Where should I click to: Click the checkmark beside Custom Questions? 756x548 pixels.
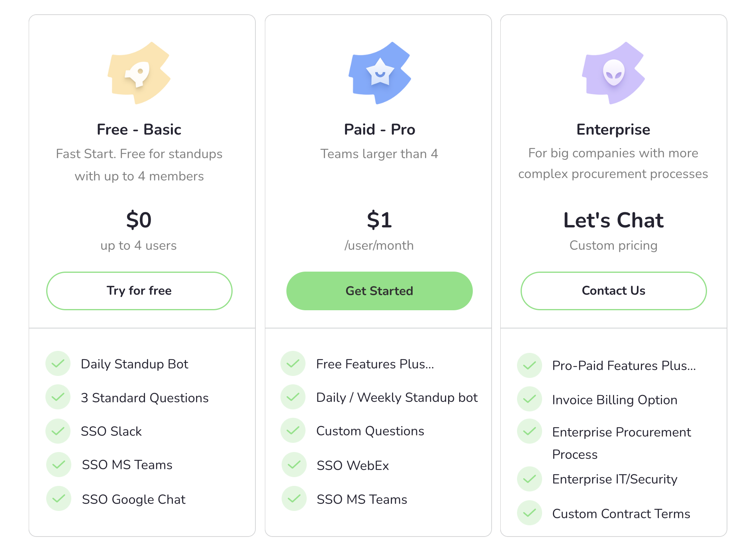(293, 431)
